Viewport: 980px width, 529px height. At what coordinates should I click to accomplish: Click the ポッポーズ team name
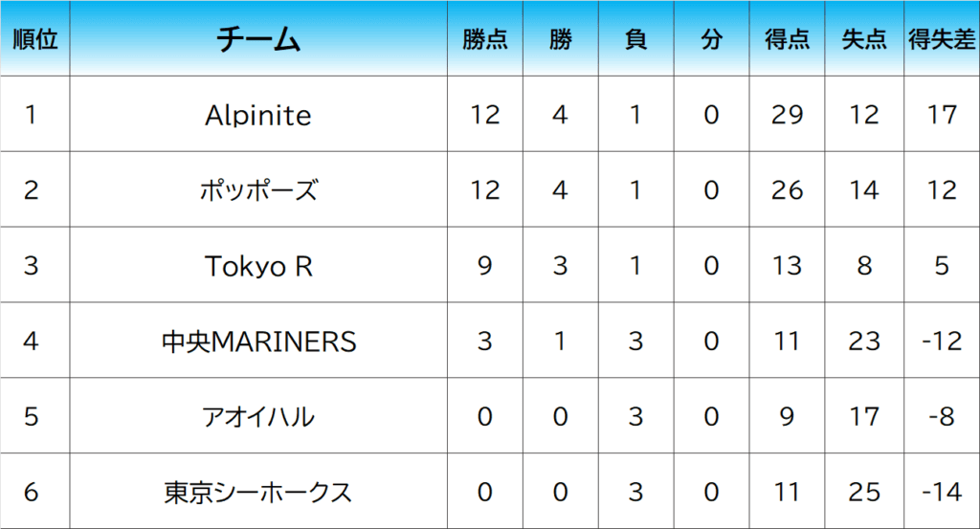[x=258, y=190]
